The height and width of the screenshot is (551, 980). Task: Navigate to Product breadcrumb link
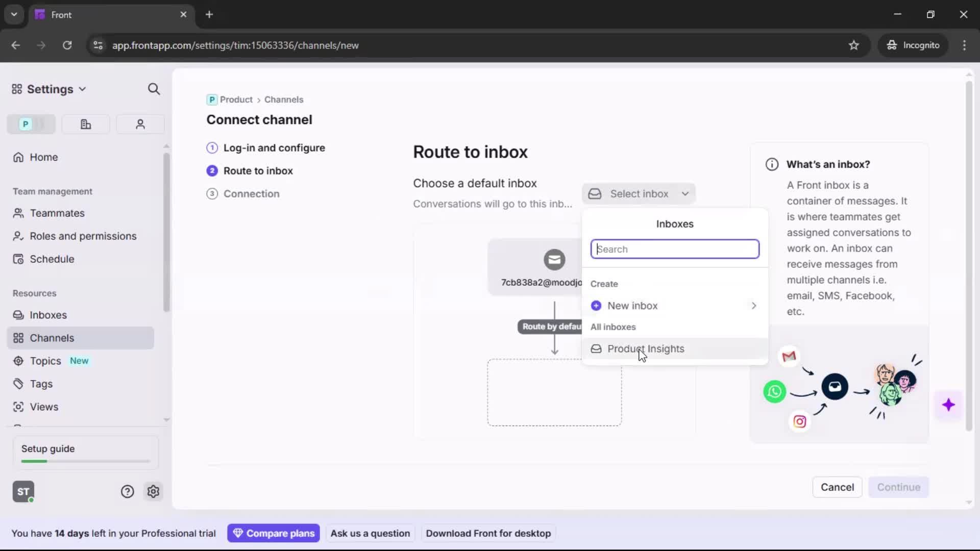point(236,99)
